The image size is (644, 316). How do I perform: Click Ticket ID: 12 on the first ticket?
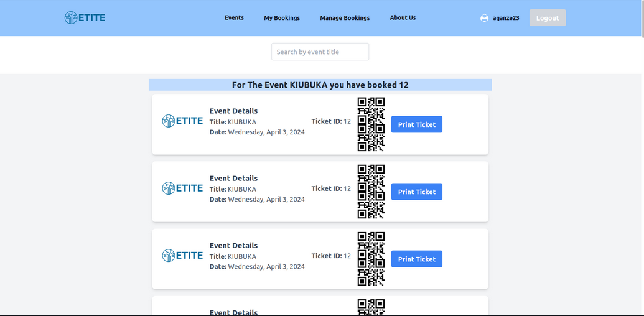coord(331,121)
